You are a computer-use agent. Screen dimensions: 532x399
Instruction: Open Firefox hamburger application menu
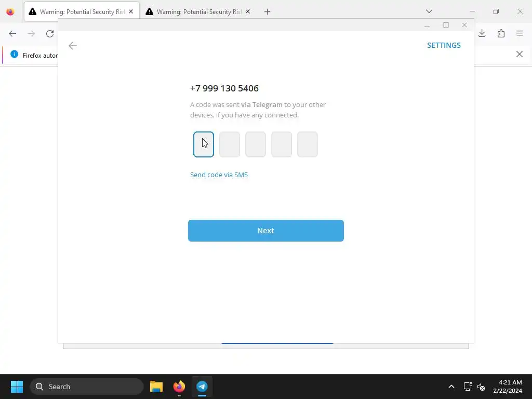click(520, 33)
